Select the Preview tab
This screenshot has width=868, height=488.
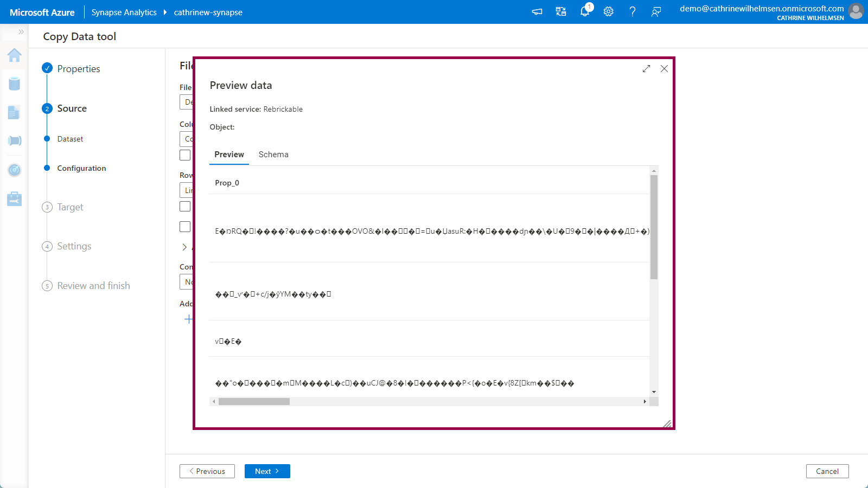click(x=229, y=155)
